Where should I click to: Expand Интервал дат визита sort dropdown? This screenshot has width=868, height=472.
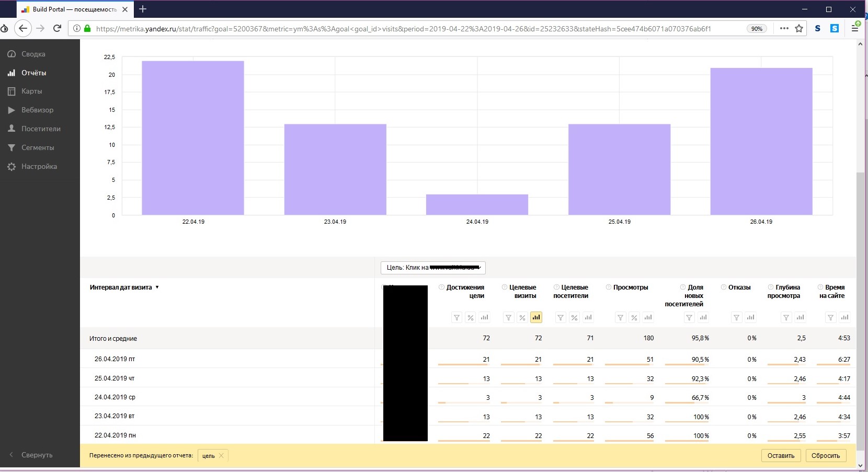[157, 287]
